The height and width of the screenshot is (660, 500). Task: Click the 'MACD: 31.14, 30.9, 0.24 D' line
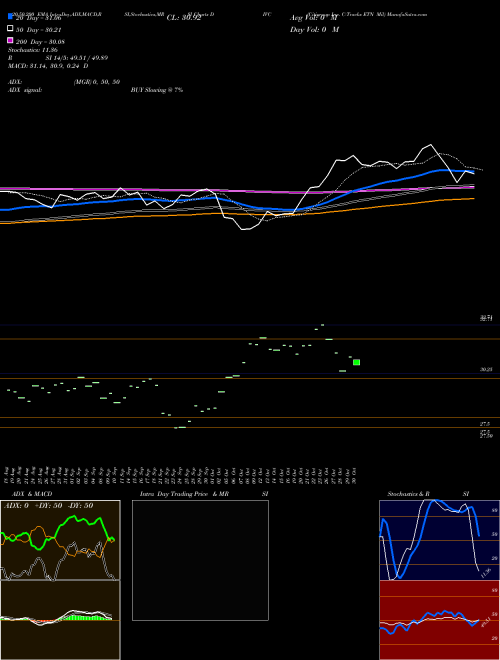tap(48, 66)
